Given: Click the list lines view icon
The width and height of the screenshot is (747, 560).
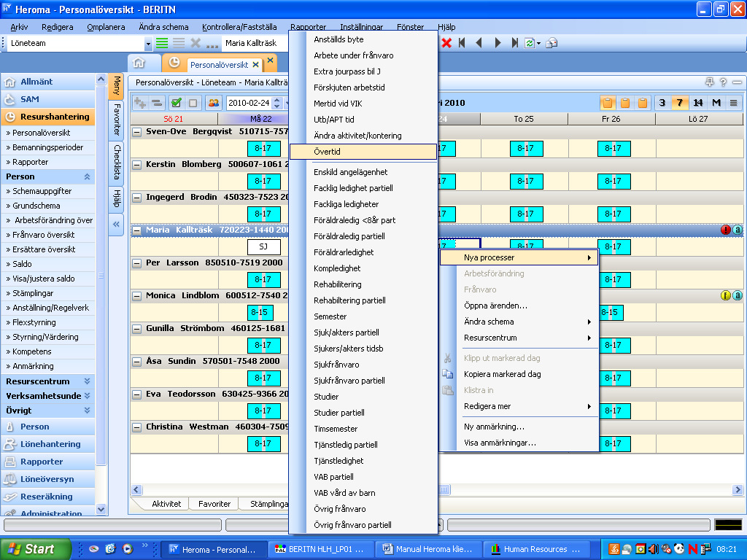Looking at the screenshot, I should [x=734, y=102].
